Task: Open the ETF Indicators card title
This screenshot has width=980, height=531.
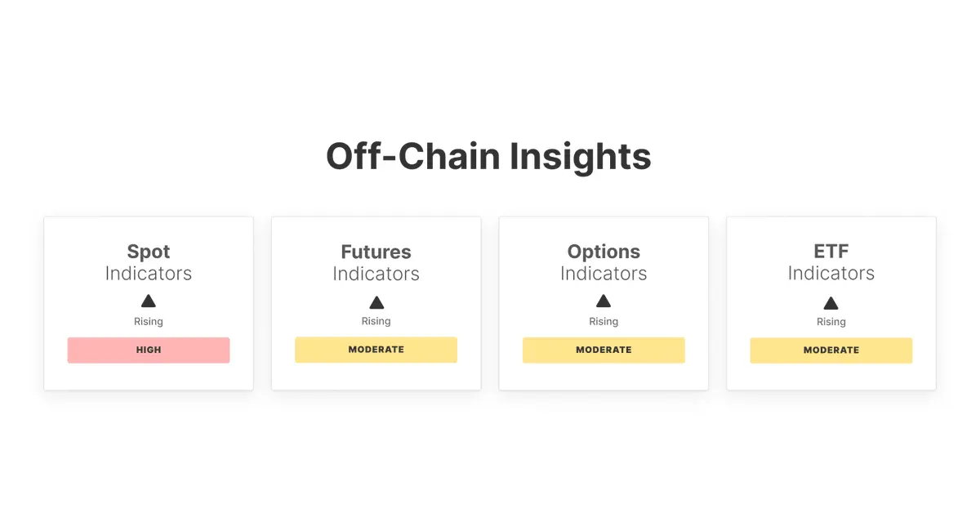Action: pyautogui.click(x=831, y=252)
